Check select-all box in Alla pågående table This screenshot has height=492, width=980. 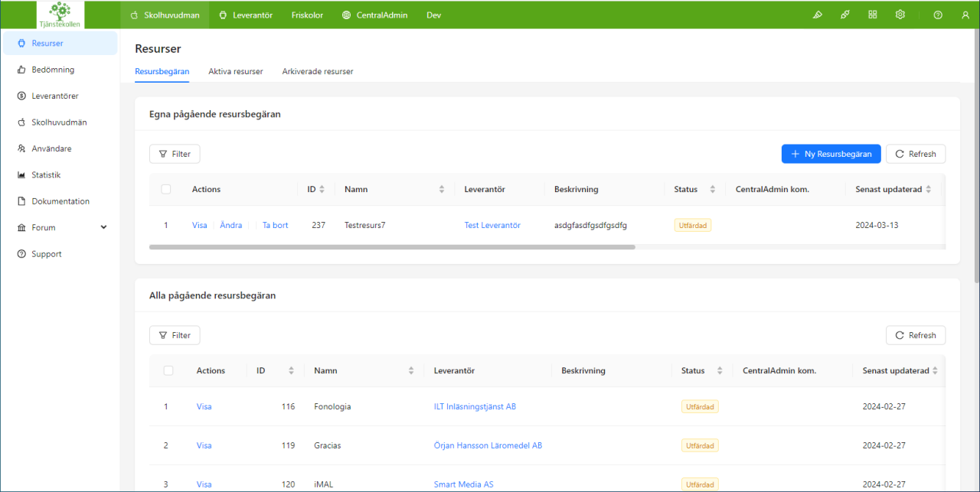coord(168,370)
